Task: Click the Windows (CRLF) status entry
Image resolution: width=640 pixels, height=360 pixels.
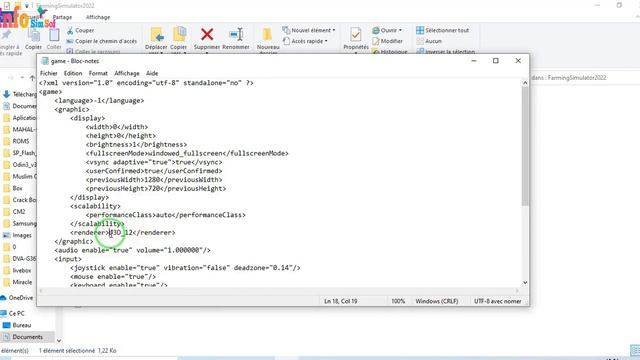Action: pyautogui.click(x=437, y=301)
